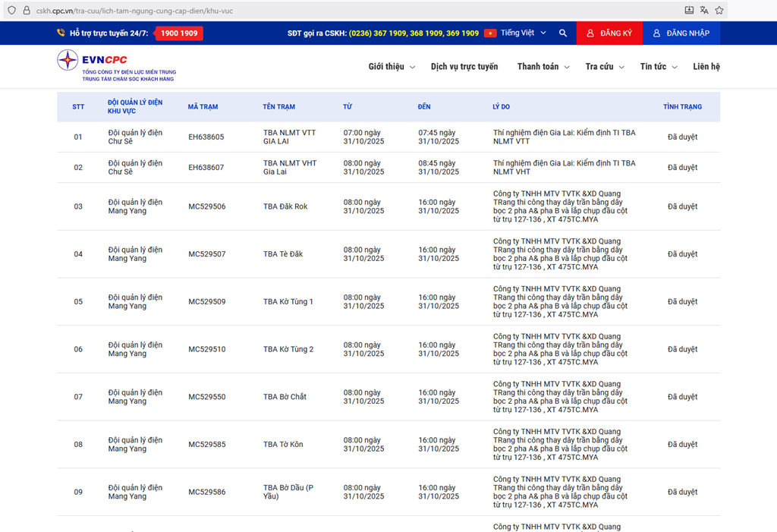Click the install app icon in address bar
This screenshot has width=777, height=532.
point(689,11)
